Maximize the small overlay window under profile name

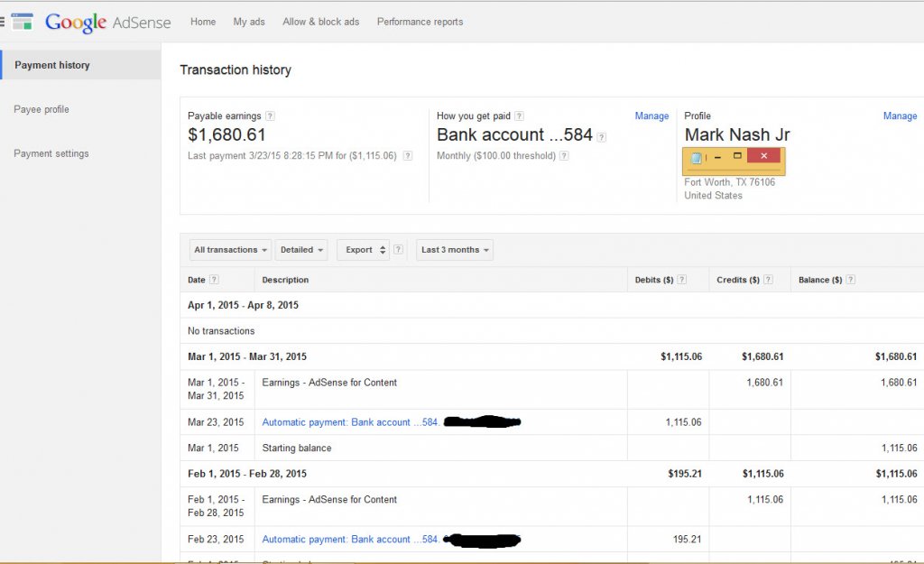[737, 155]
